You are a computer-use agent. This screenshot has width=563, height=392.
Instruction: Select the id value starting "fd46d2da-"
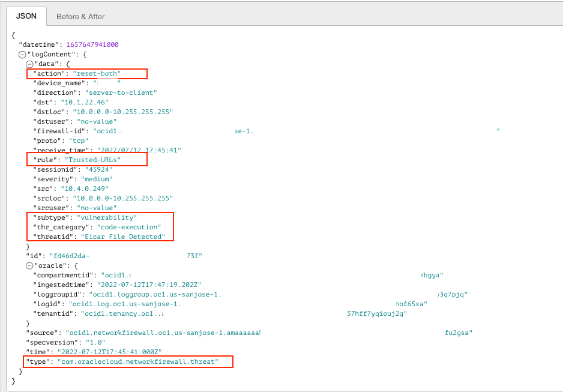[125, 256]
